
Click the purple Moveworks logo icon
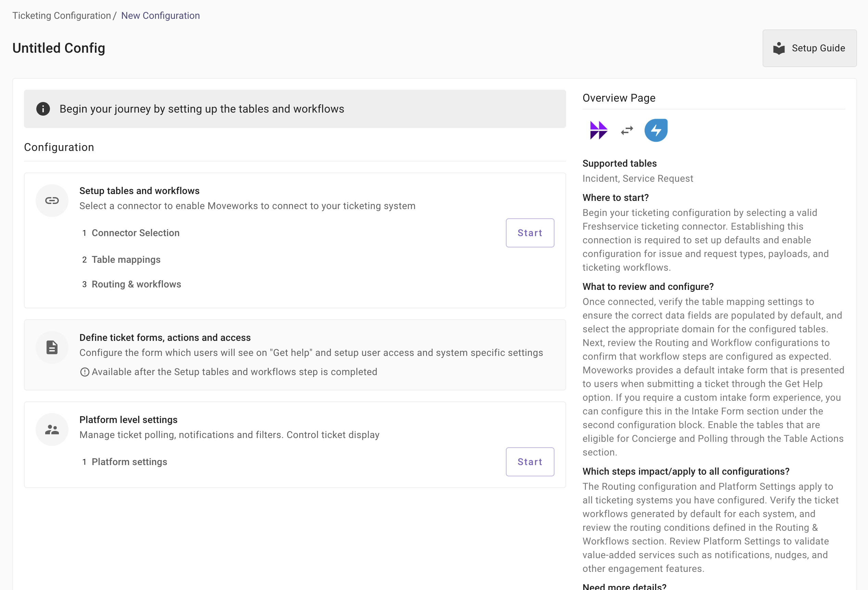coord(598,130)
